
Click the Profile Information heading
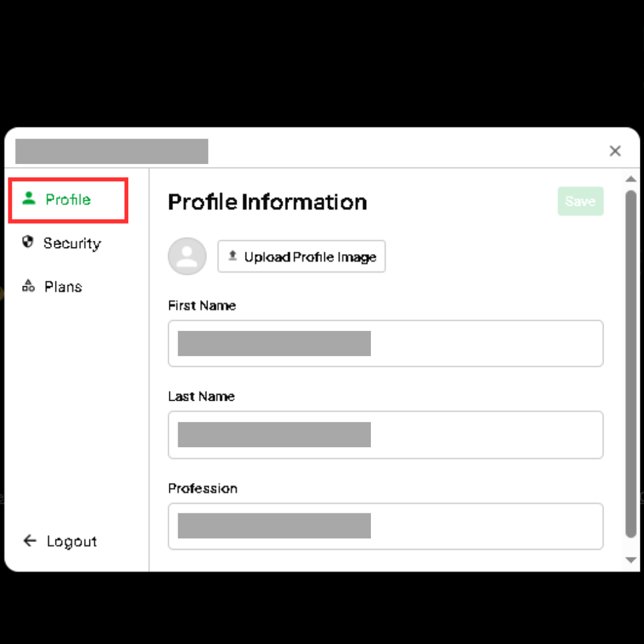pos(267,202)
